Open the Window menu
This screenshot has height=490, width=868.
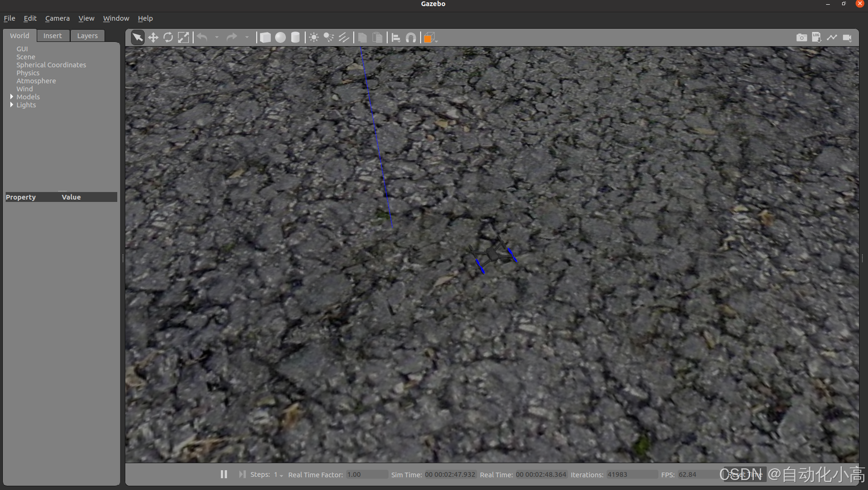click(x=116, y=18)
